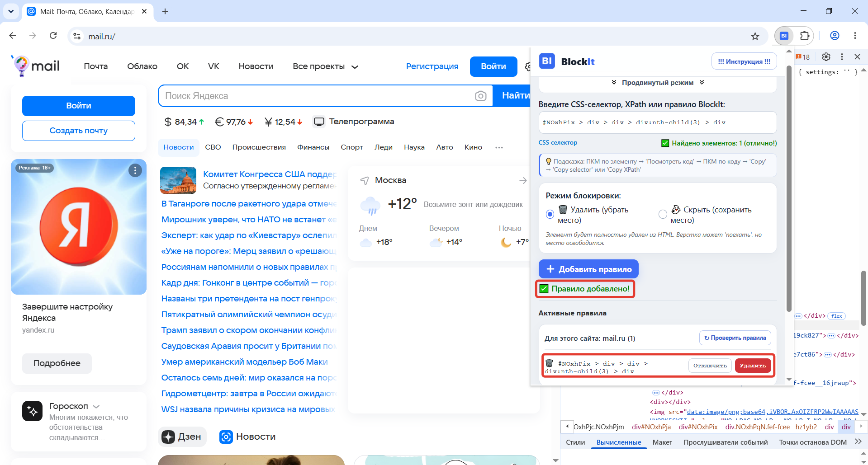
Task: Show more DevTools side panel tabs
Action: pos(858,442)
